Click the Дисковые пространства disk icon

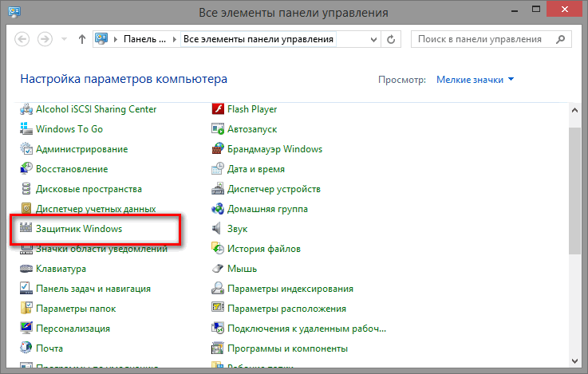[x=26, y=188]
